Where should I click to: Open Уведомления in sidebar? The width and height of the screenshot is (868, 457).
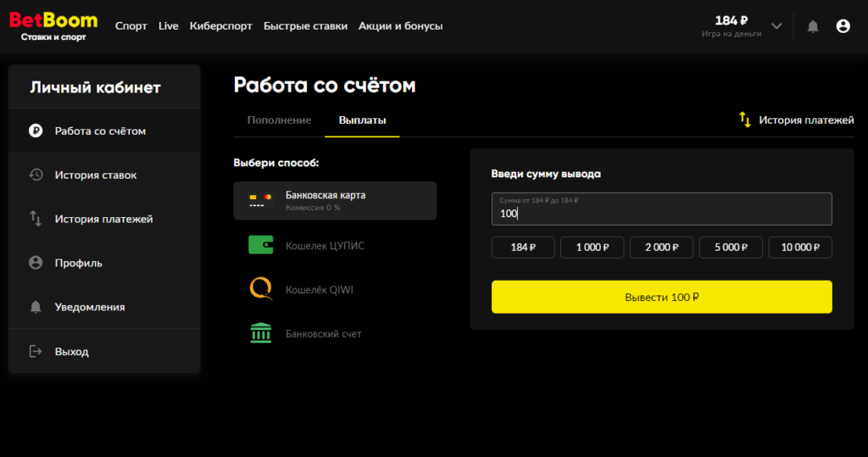tap(104, 307)
